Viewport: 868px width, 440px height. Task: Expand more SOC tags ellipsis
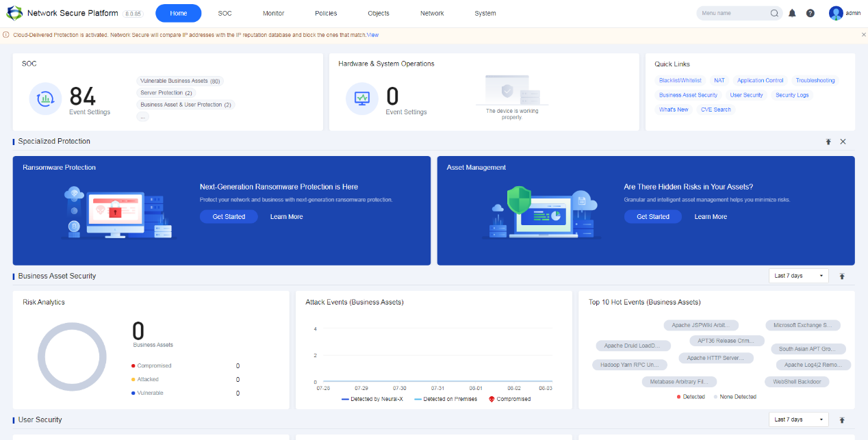[142, 117]
